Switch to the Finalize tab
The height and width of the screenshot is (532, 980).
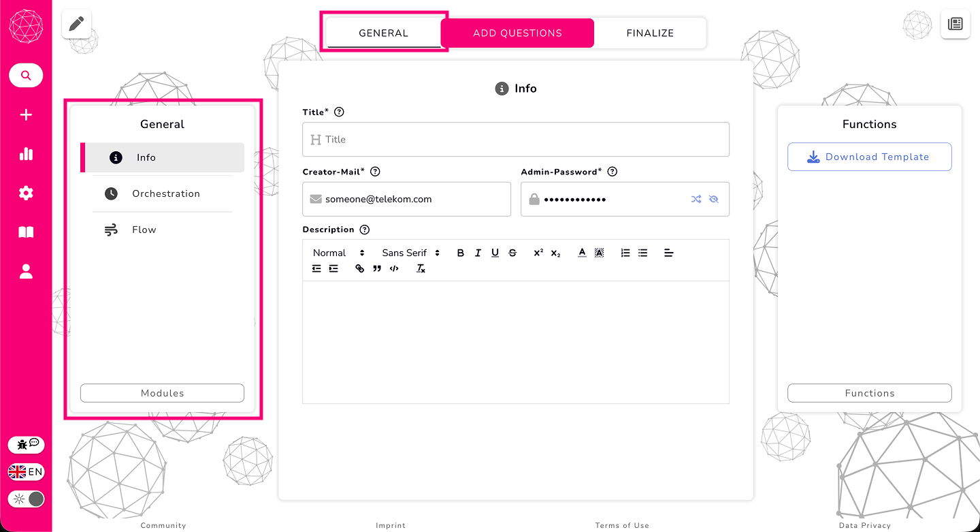[650, 33]
